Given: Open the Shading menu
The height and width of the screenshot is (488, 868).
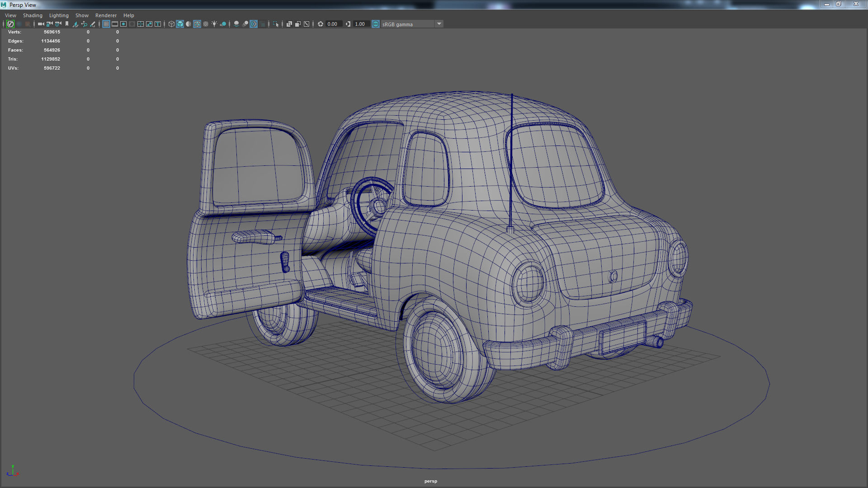Looking at the screenshot, I should [x=33, y=15].
